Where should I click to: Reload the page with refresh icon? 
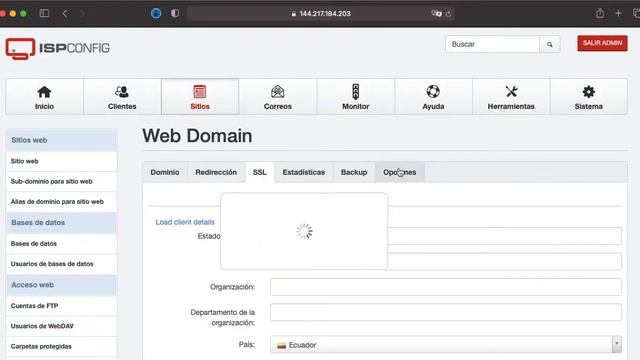point(448,14)
